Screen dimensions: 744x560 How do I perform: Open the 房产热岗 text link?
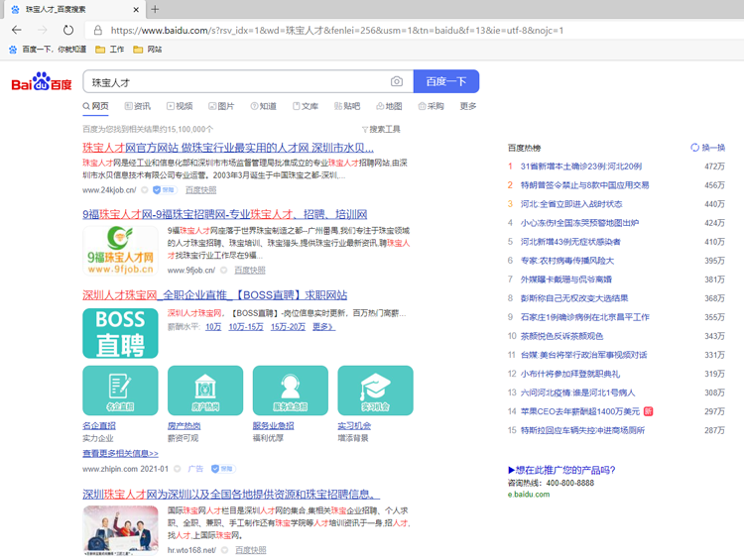click(185, 426)
